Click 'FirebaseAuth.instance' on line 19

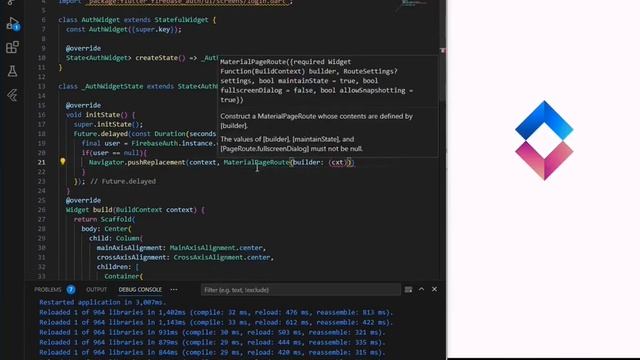point(172,143)
